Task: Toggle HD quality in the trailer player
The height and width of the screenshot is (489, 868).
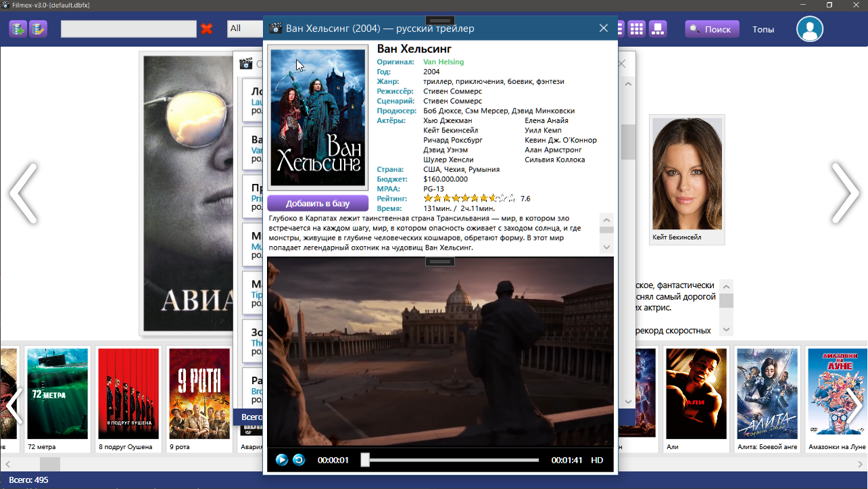Action: 597,460
